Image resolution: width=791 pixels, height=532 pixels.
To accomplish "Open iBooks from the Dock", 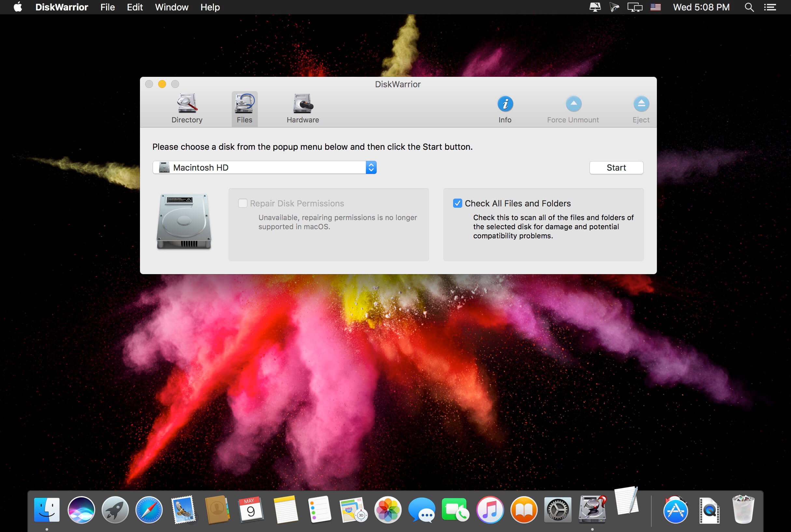I will pos(524,510).
